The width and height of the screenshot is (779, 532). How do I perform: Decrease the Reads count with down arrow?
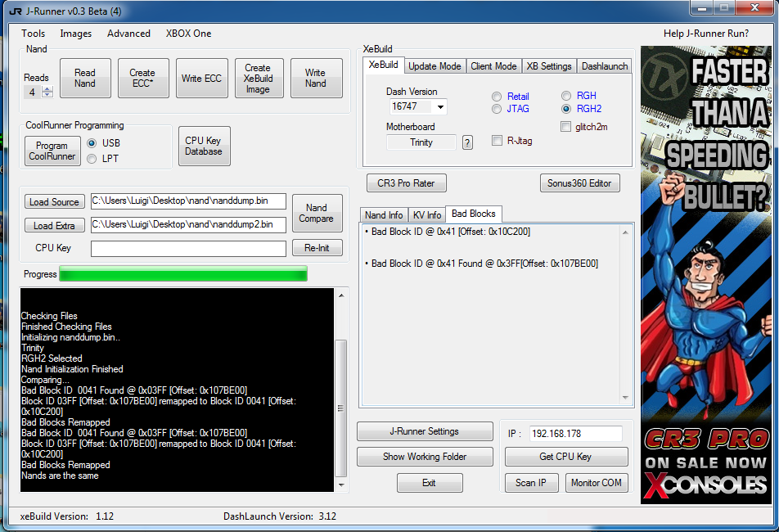tap(47, 94)
